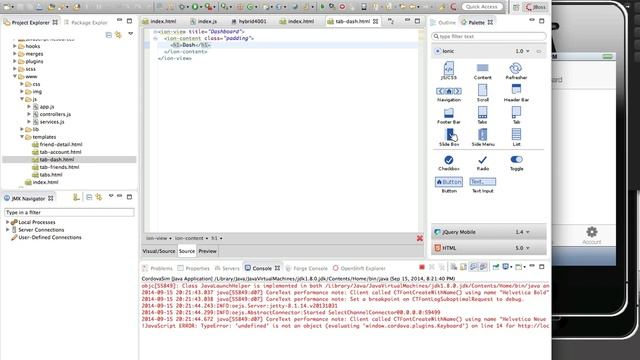640x360 pixels.
Task: Open the JBoss perspective
Action: pyautogui.click(x=536, y=7)
